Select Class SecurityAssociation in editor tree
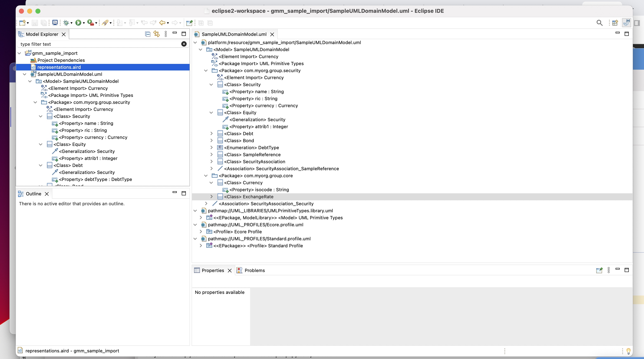 (x=254, y=162)
